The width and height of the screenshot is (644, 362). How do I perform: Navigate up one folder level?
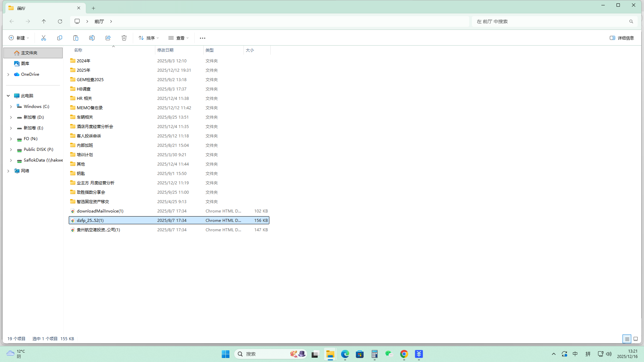(x=44, y=21)
